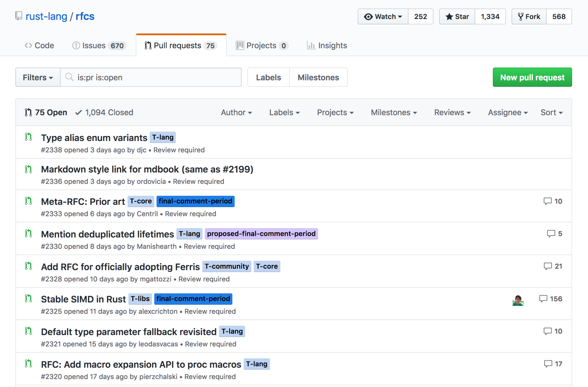Show the 1,094 Closed pull requests
The width and height of the screenshot is (588, 387).
point(104,112)
